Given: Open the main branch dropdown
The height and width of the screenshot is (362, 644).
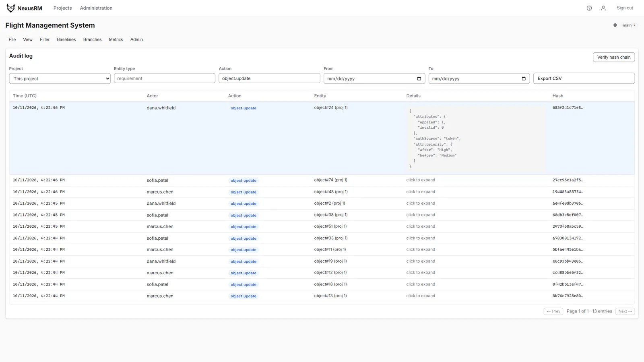Looking at the screenshot, I should click(x=629, y=25).
